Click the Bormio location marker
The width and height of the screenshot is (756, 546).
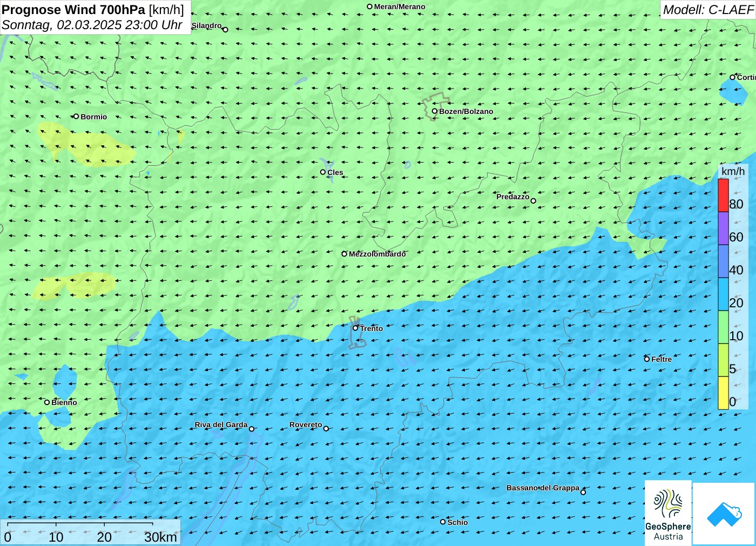pyautogui.click(x=76, y=116)
